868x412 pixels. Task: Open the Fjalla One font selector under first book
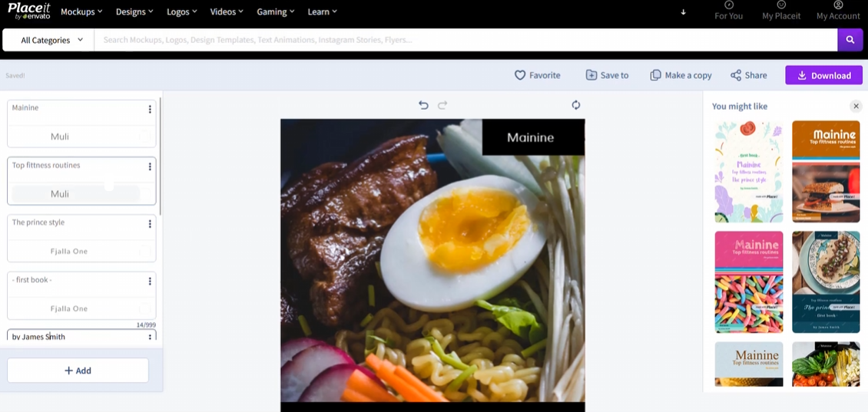(69, 308)
